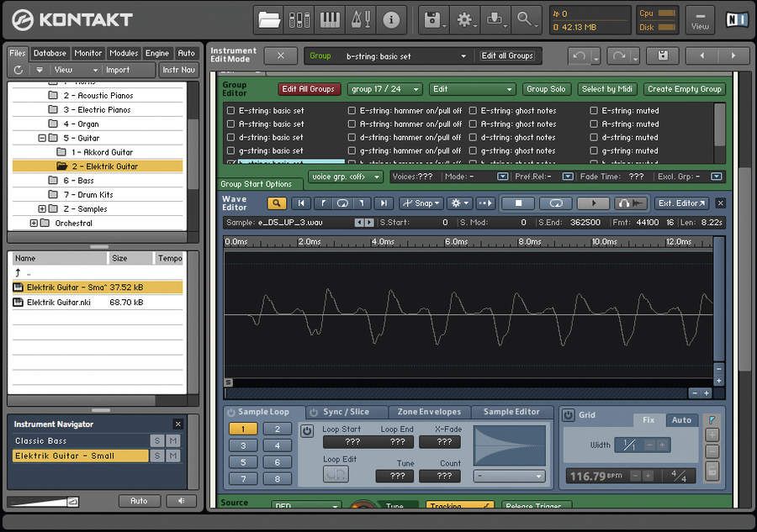Mute Elektrik Guitar - Small instrument
757x532 pixels.
click(172, 456)
